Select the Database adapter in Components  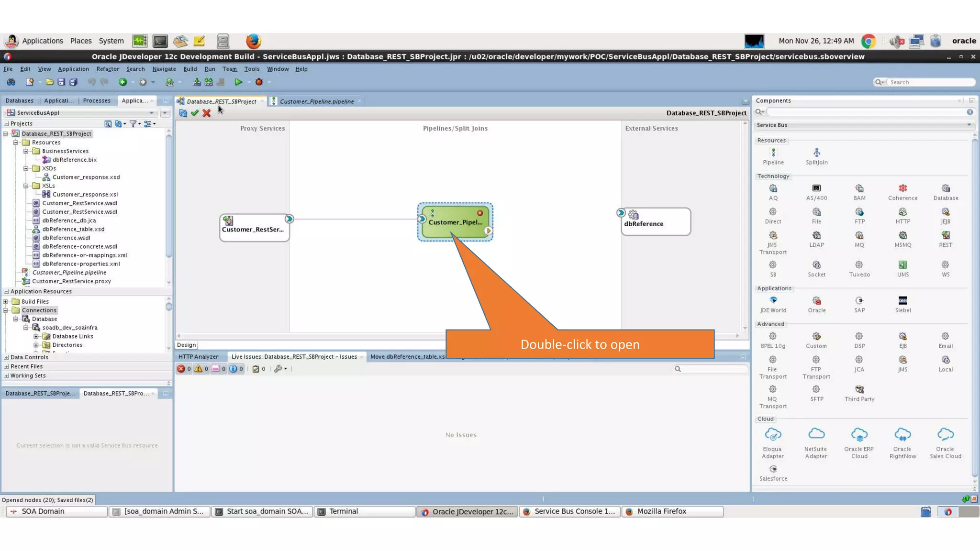(x=945, y=189)
